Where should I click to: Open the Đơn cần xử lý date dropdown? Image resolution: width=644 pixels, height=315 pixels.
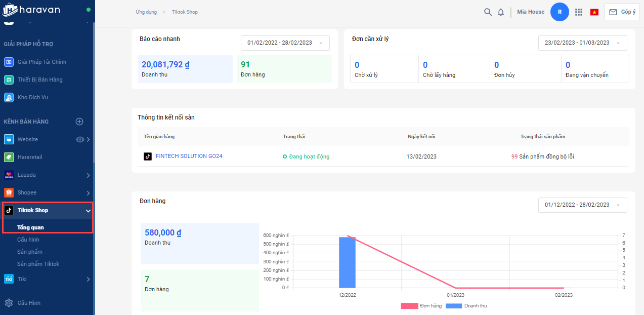pos(582,43)
